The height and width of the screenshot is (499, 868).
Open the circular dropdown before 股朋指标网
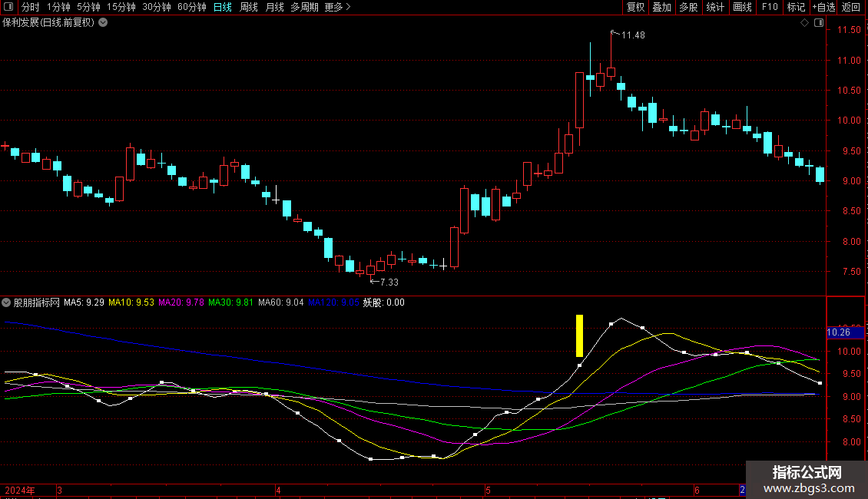click(6, 302)
